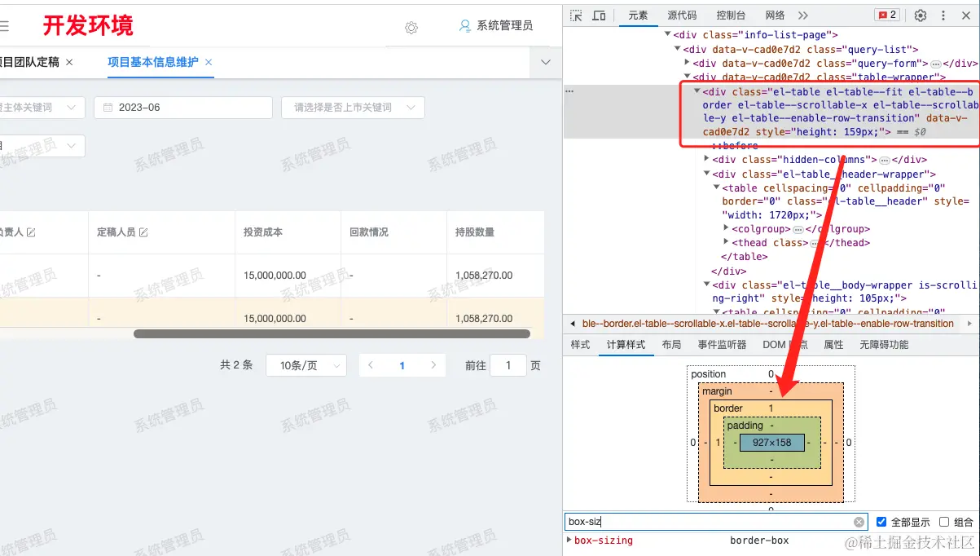Switch to the 控制台 DevTools tab
The width and height of the screenshot is (980, 556).
[731, 15]
